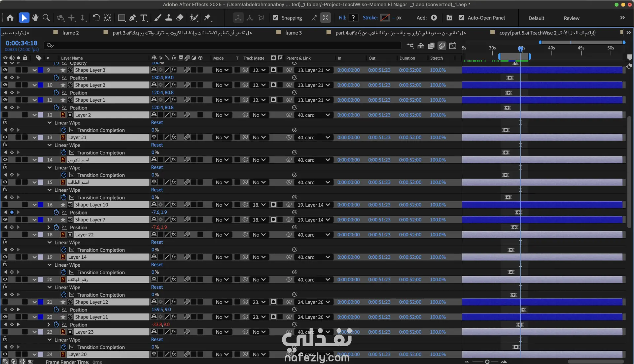Open Mode dropdown for Layer 22
634x364 pixels.
pos(222,235)
